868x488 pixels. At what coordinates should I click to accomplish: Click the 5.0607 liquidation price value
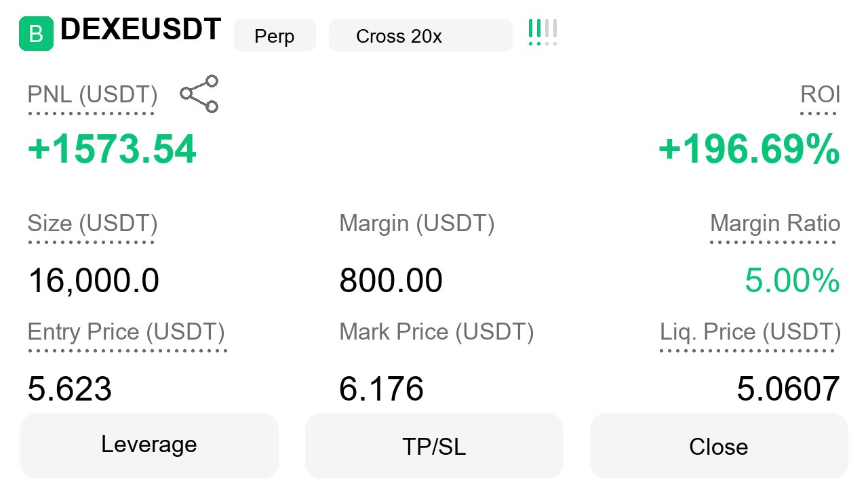point(789,390)
